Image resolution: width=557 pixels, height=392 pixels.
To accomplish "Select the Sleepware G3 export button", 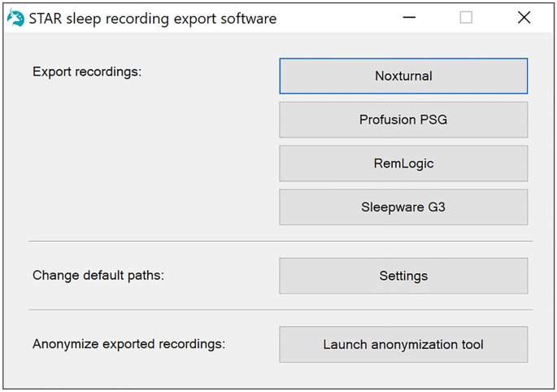I will (x=403, y=207).
